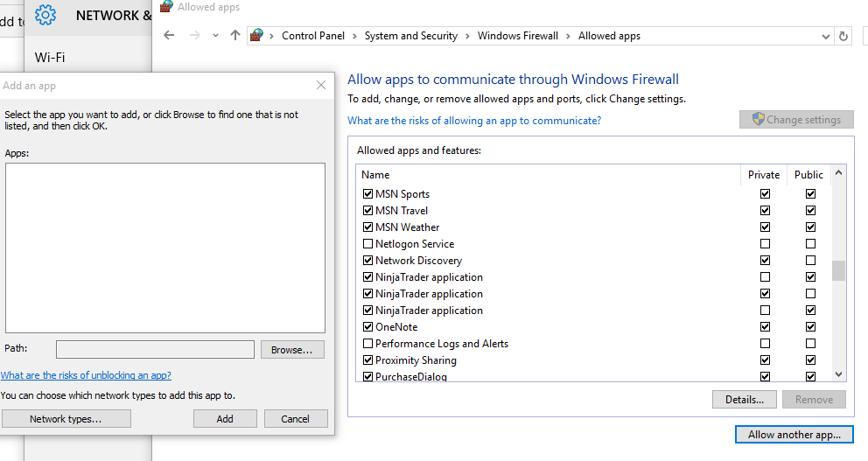Click the Back navigation arrow

click(170, 36)
